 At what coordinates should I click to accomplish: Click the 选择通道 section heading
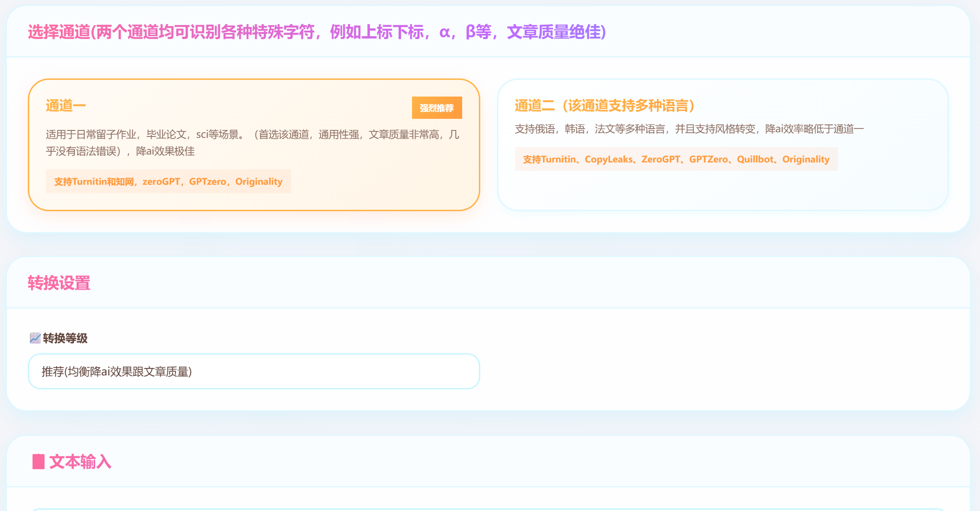317,32
